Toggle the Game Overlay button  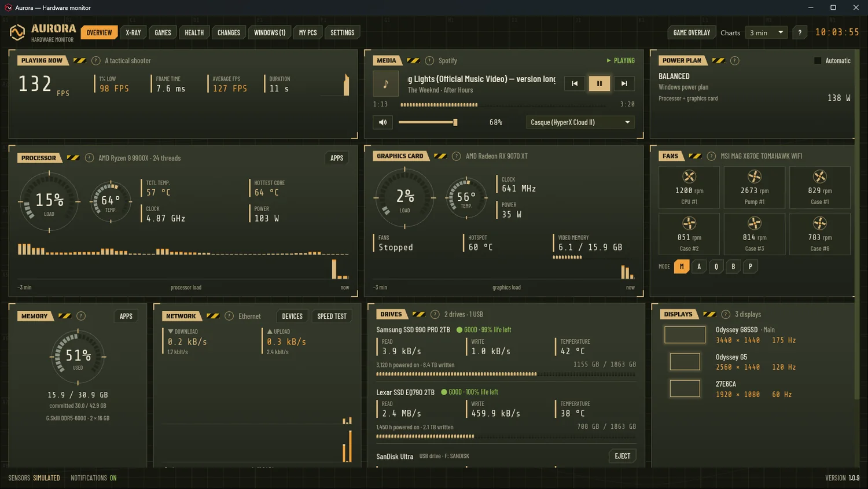pyautogui.click(x=692, y=33)
